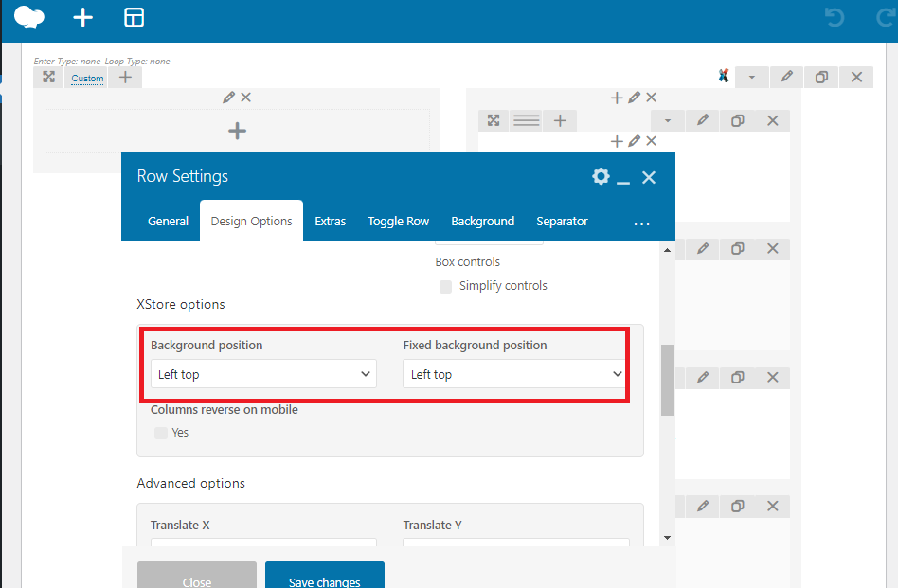Close Row Settings with X icon
Image resolution: width=898 pixels, height=588 pixels.
tap(649, 177)
